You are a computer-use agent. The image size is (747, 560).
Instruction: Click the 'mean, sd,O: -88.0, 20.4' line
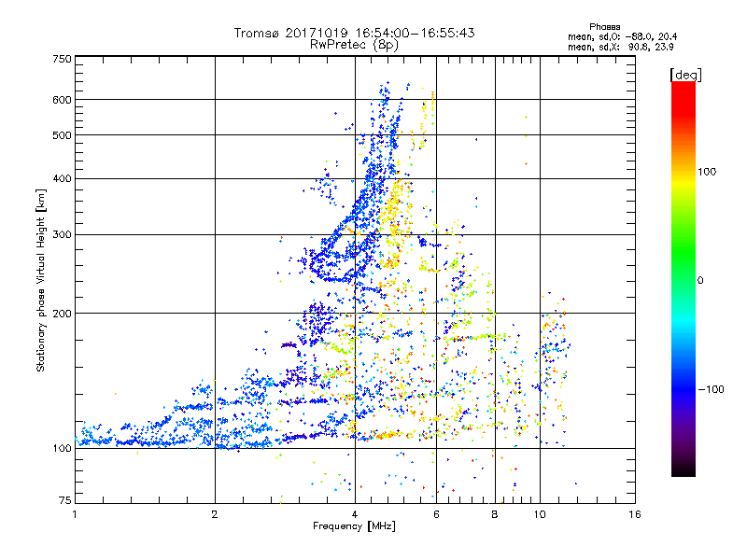pos(622,36)
